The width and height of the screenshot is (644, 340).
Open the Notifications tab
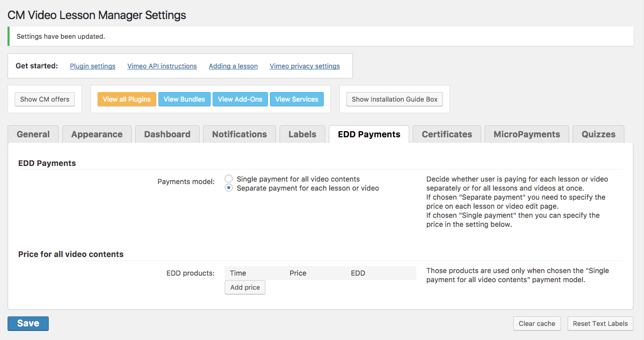coord(239,134)
